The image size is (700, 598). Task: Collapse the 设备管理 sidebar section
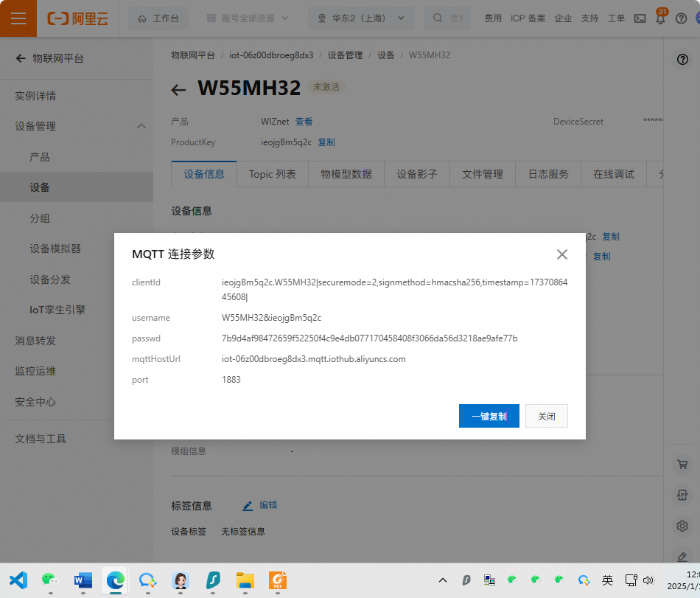(x=141, y=126)
